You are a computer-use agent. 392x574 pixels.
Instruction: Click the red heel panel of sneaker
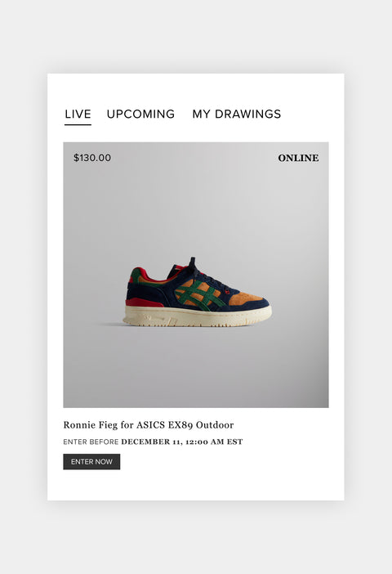(x=144, y=302)
